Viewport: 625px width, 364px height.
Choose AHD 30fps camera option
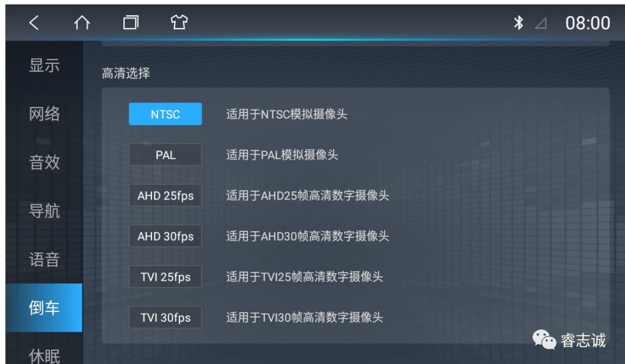tap(165, 236)
